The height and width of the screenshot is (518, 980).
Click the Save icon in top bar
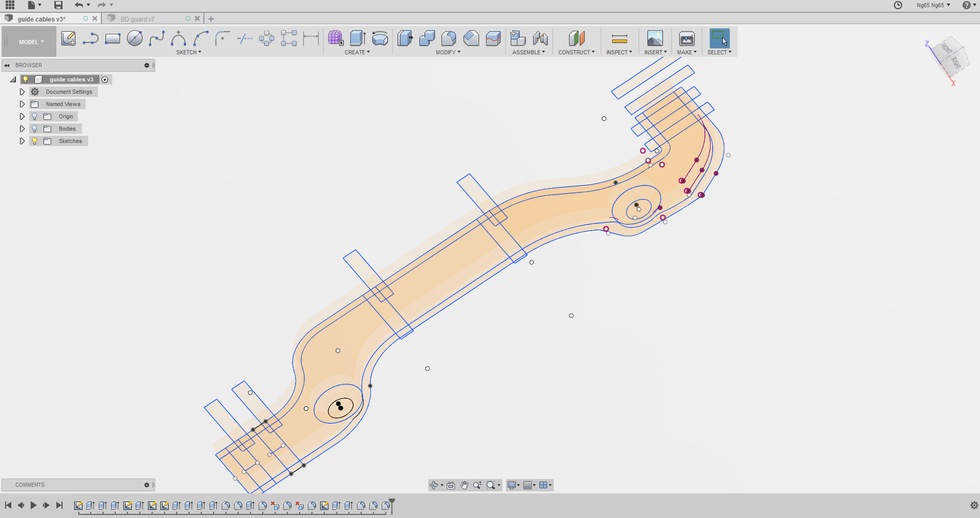58,5
